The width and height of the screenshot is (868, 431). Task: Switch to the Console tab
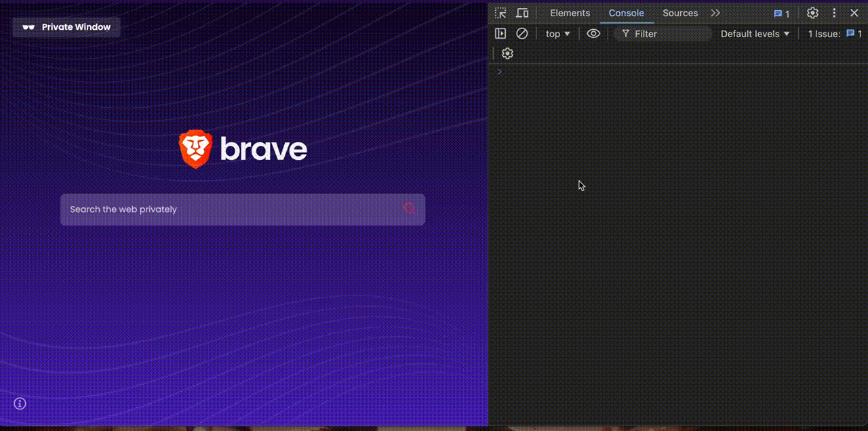click(626, 13)
